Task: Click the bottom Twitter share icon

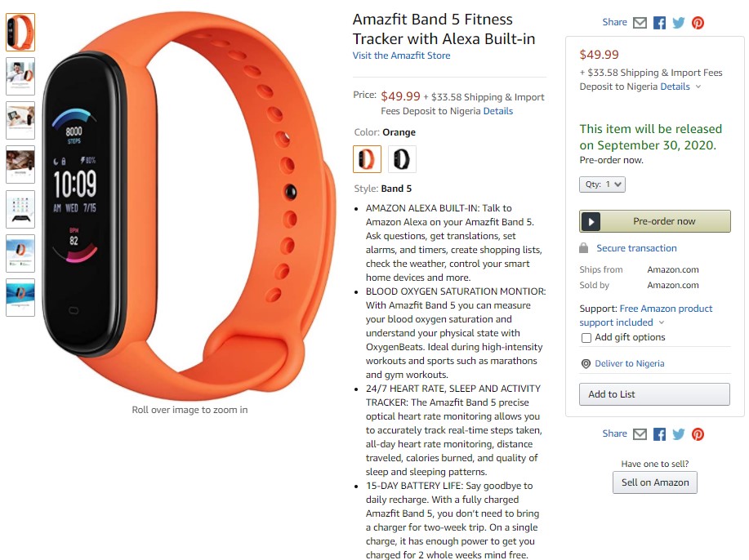Action: [x=678, y=434]
